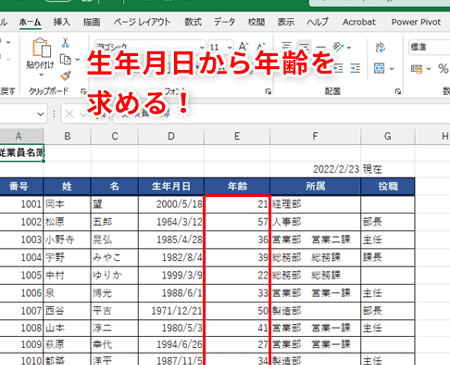Screen dimensions: 450x365
Task: Click the text Orientation icon
Action: click(338, 47)
